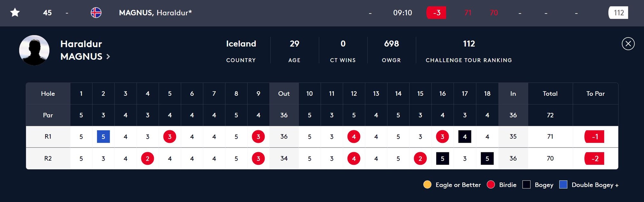Toggle the favorite star for Magnus
The width and height of the screenshot is (644, 202).
15,13
